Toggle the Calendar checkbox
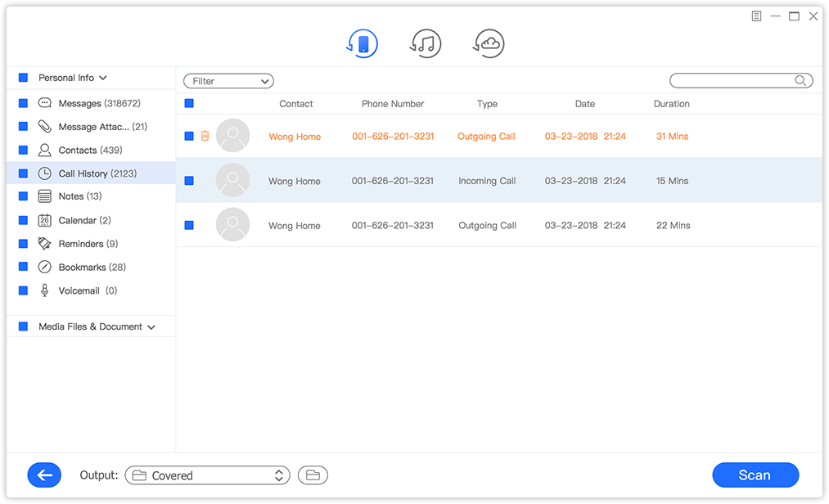This screenshot has height=504, width=829. [23, 220]
